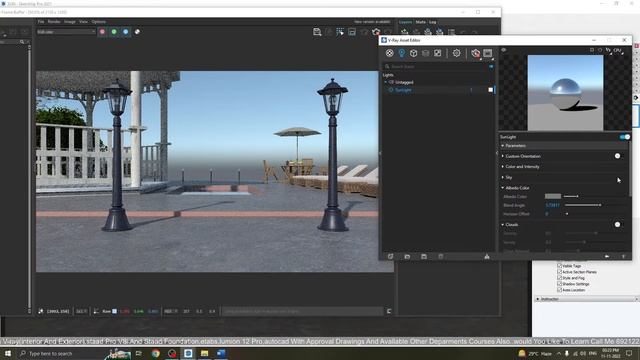
Task: Click purge broom icon at Asset Editor bottom
Action: pos(487,256)
